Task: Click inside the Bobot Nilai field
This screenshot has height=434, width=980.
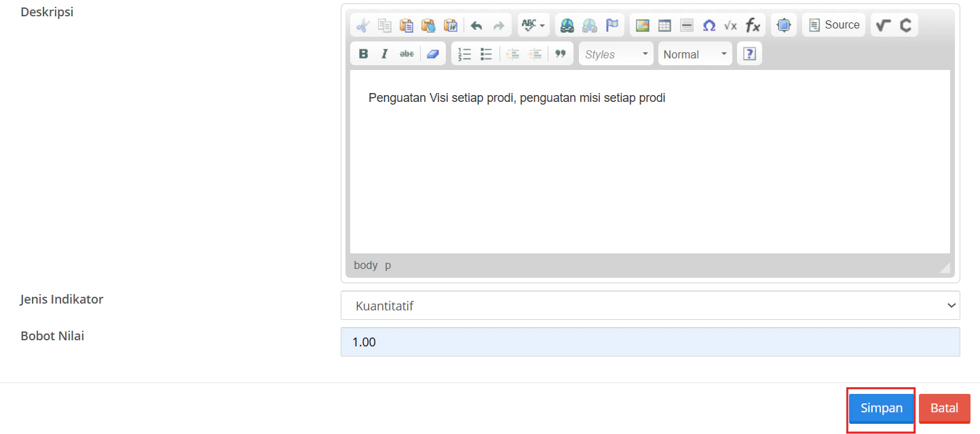Action: coord(650,342)
